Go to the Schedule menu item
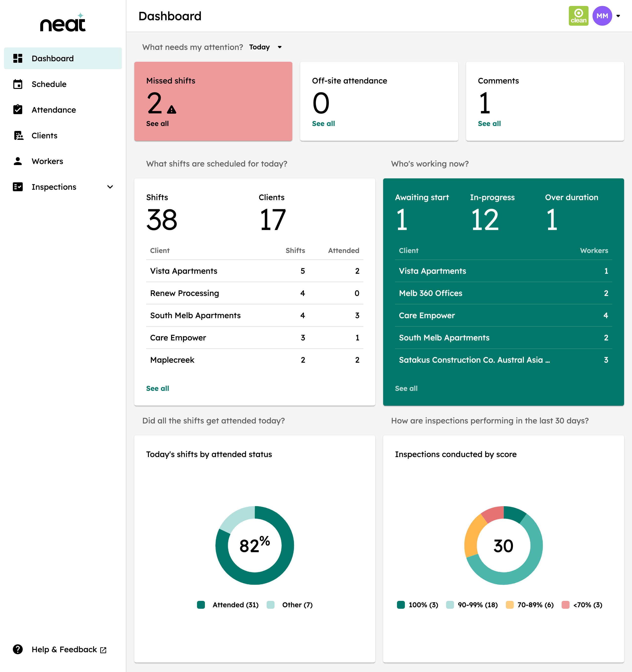 tap(49, 84)
